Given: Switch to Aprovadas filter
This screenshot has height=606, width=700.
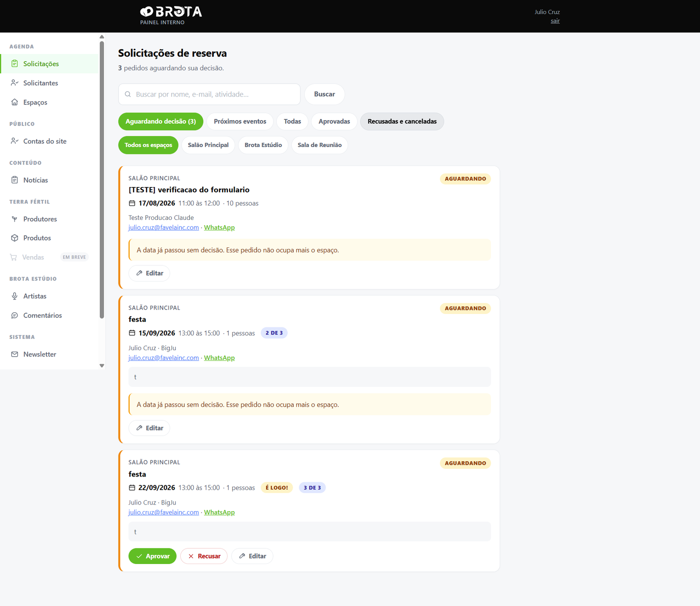Looking at the screenshot, I should tap(334, 122).
